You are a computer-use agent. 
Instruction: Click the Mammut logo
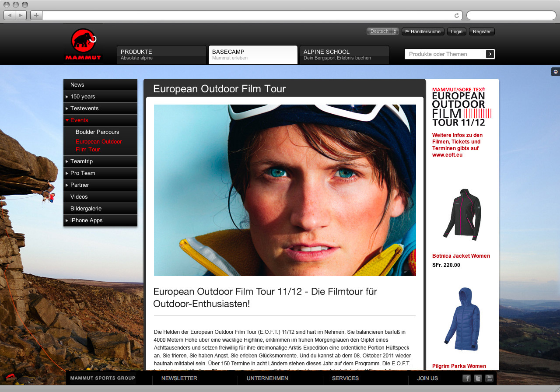point(83,44)
